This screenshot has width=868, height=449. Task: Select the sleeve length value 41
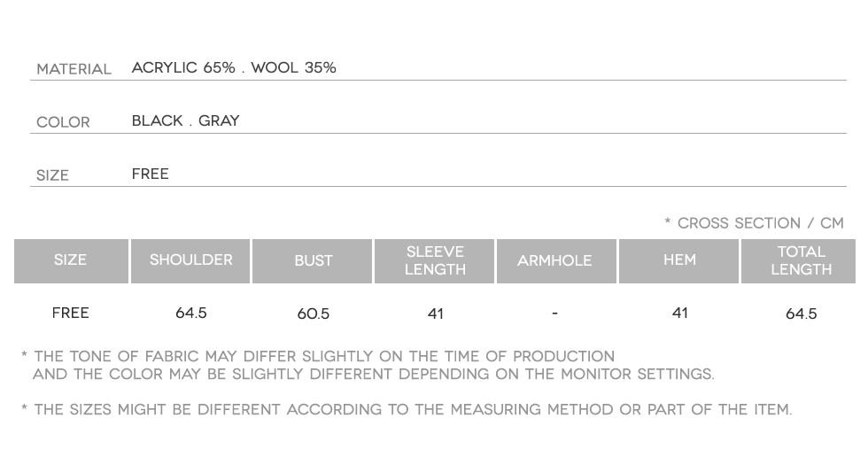point(435,314)
